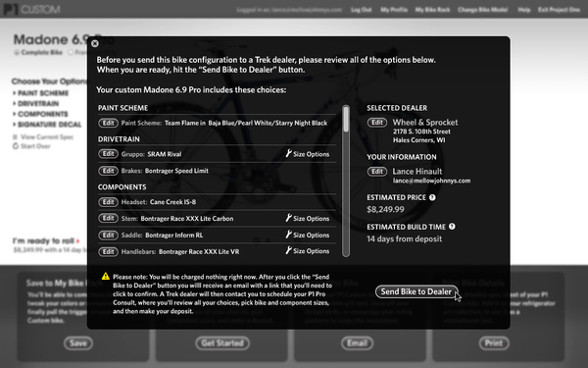The width and height of the screenshot is (588, 368).
Task: Click the 2178 S. 108th Street address
Action: [x=421, y=131]
